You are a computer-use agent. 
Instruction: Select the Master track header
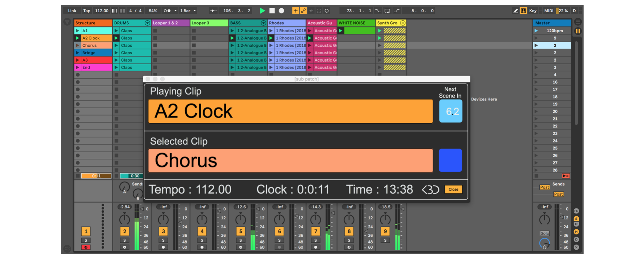point(552,23)
